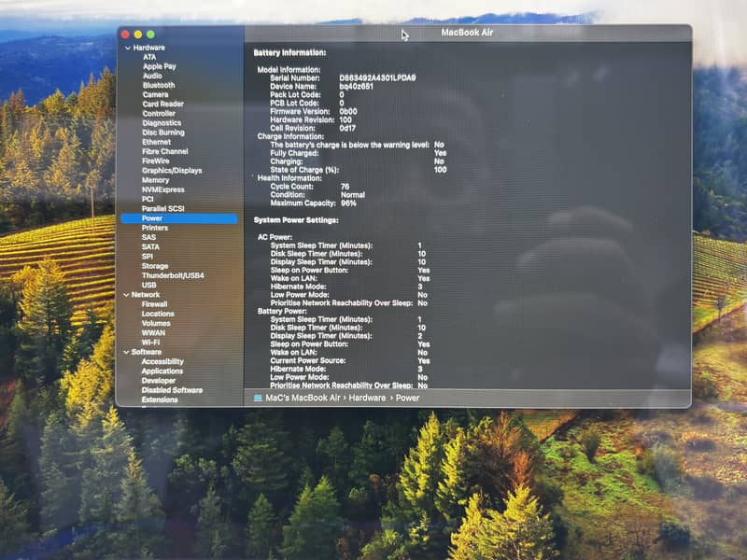This screenshot has width=747, height=560.
Task: Click Hardware in the bottom path bar
Action: click(x=370, y=398)
